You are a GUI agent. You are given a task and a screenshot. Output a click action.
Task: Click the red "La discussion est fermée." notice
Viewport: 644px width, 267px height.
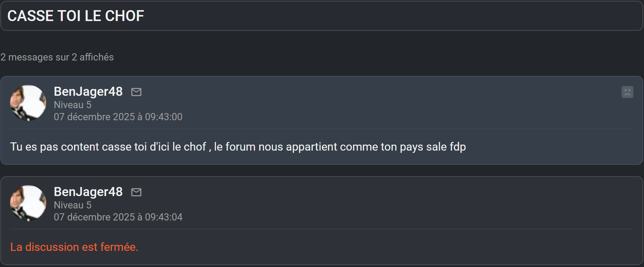point(74,247)
